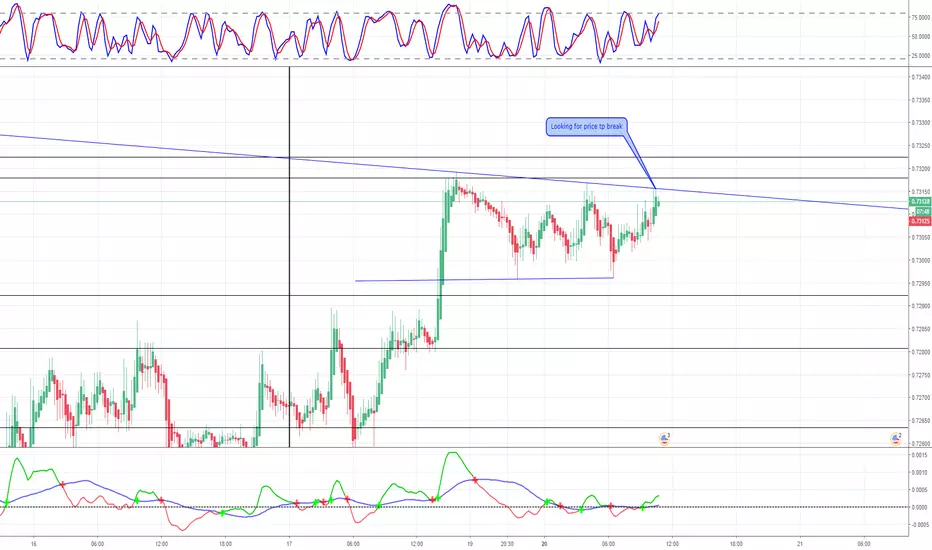Click the 0.72800 price scale value
This screenshot has width=932, height=550.
click(x=921, y=352)
